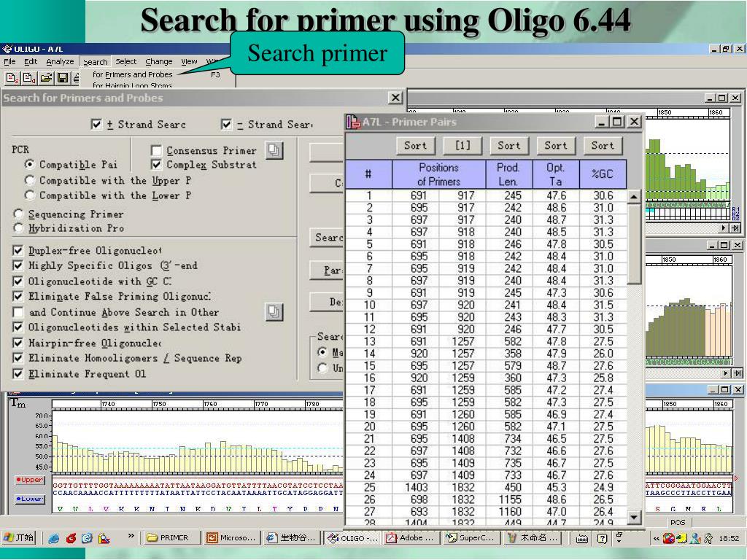The height and width of the screenshot is (560, 747).
Task: Toggle the Eliminate Frequent Oligos checkbox
Action: 18,374
